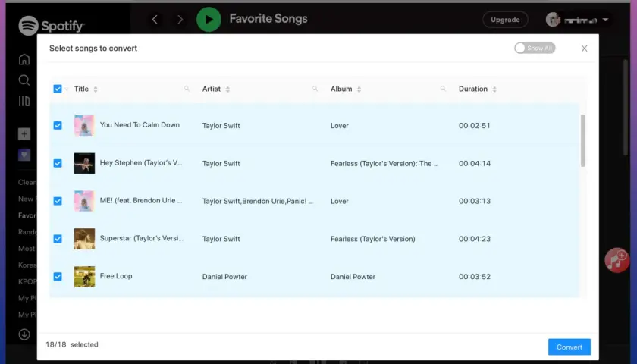Sort the list by Duration
637x364 pixels.
click(494, 89)
